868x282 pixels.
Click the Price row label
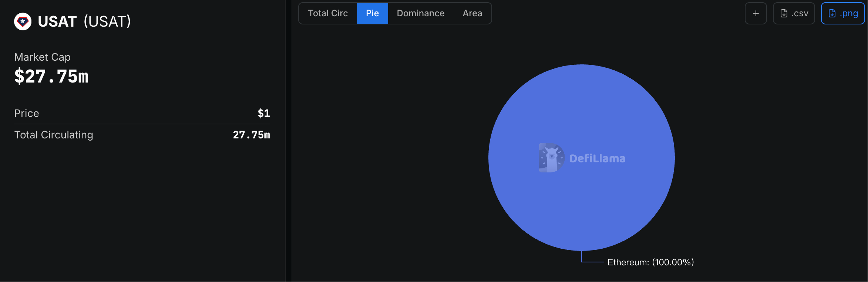(27, 113)
